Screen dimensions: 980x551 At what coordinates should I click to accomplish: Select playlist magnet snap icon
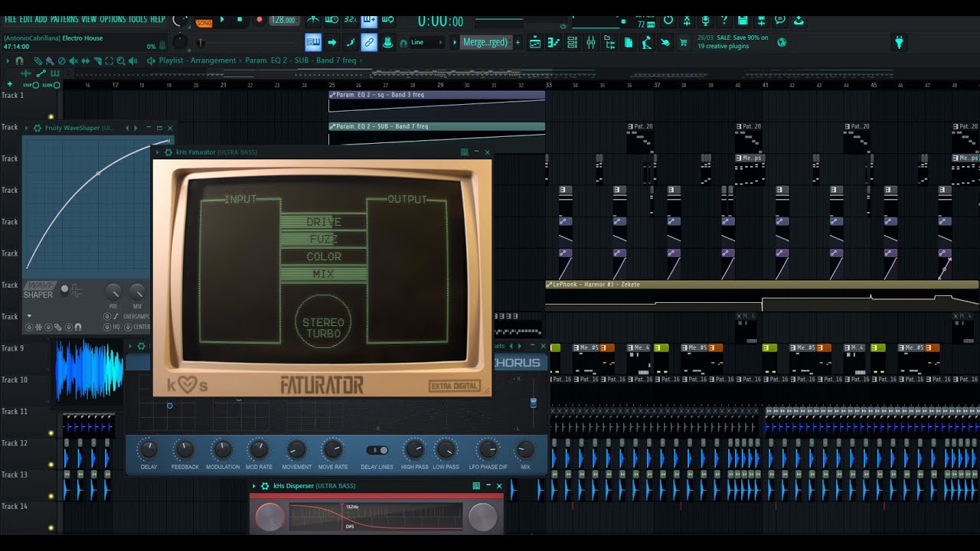19,60
